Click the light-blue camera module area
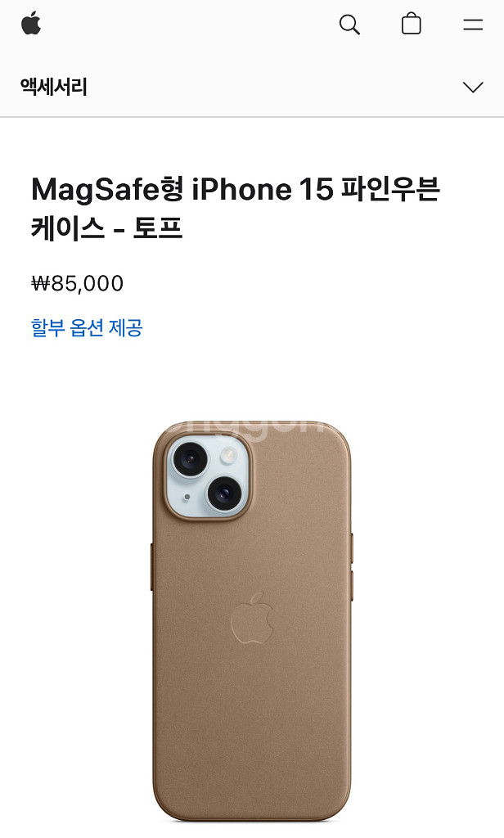504x838 pixels. pyautogui.click(x=209, y=475)
